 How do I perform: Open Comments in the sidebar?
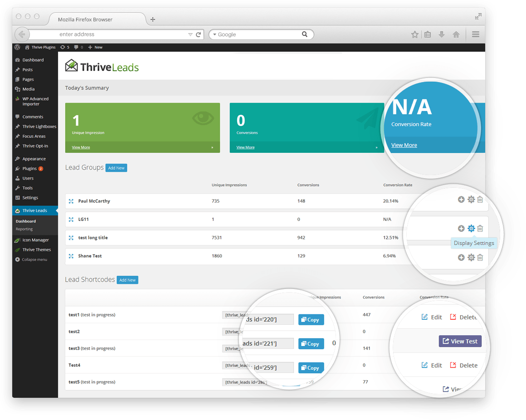coord(33,117)
